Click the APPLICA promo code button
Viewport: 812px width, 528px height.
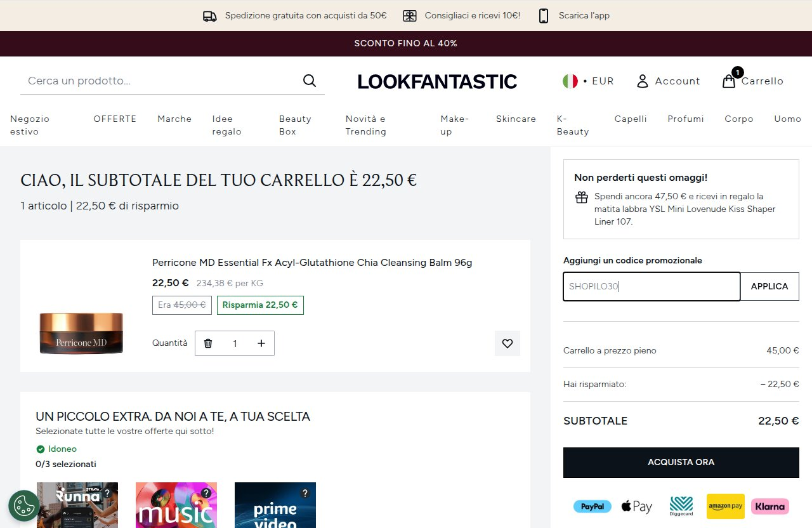(769, 286)
